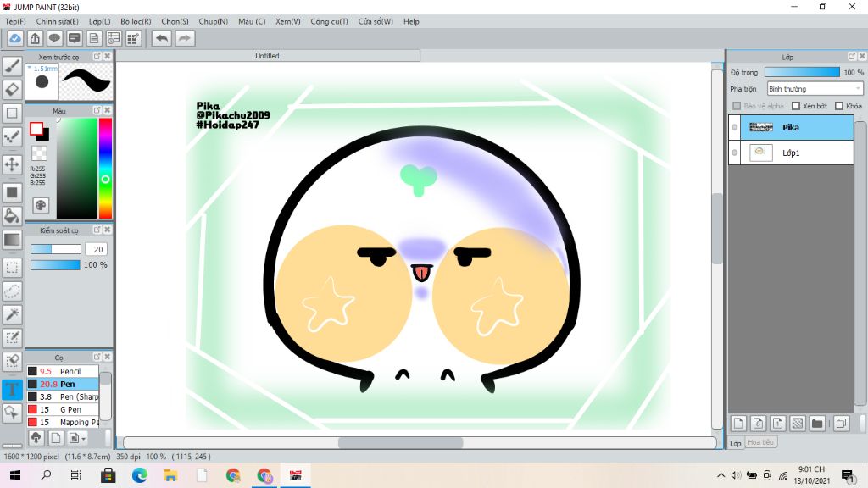The image size is (868, 488).
Task: Select the Selection Eraser tool
Action: point(12,361)
